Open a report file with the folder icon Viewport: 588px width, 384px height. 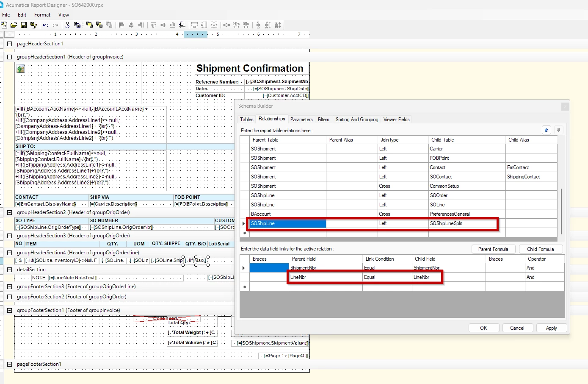14,25
